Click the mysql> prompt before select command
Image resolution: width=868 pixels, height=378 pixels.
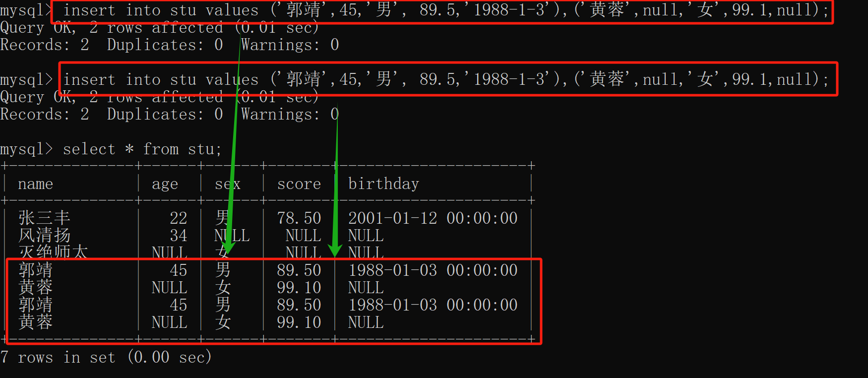click(26, 149)
